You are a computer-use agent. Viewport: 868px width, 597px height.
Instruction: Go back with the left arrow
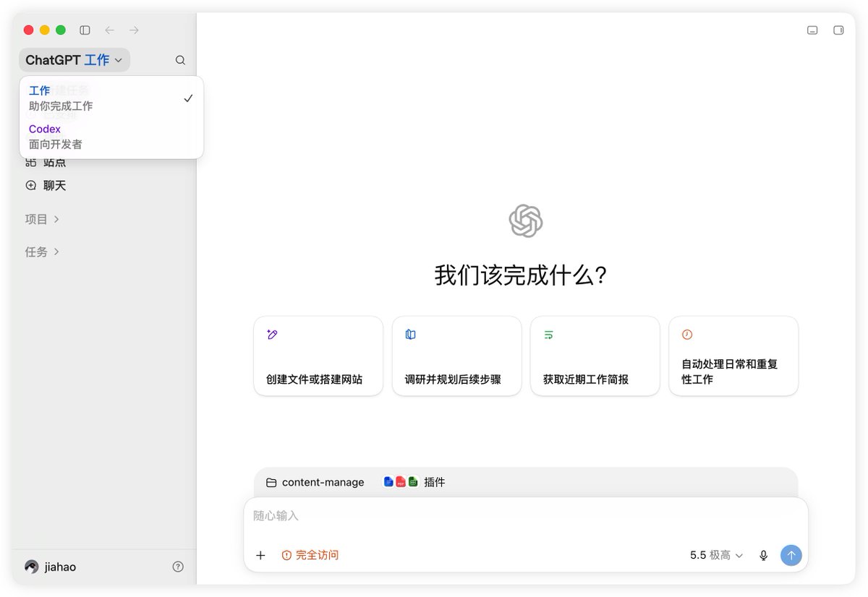coord(110,30)
